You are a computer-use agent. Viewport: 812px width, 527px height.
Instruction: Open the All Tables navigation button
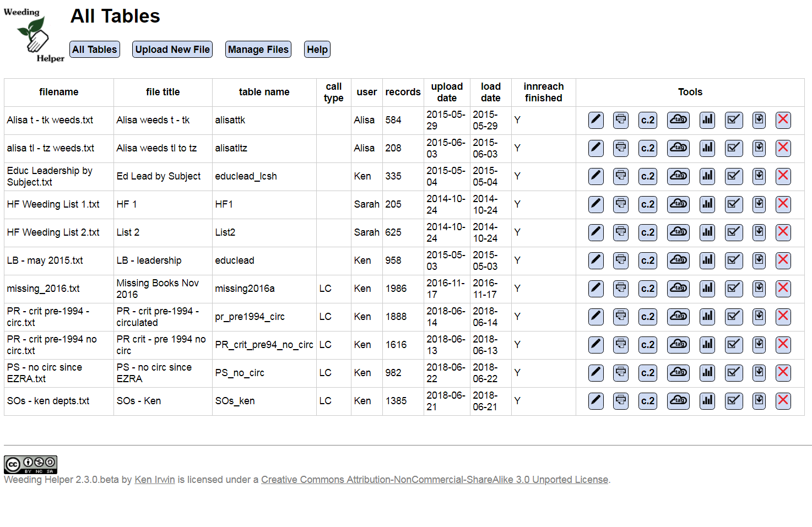[x=95, y=50]
